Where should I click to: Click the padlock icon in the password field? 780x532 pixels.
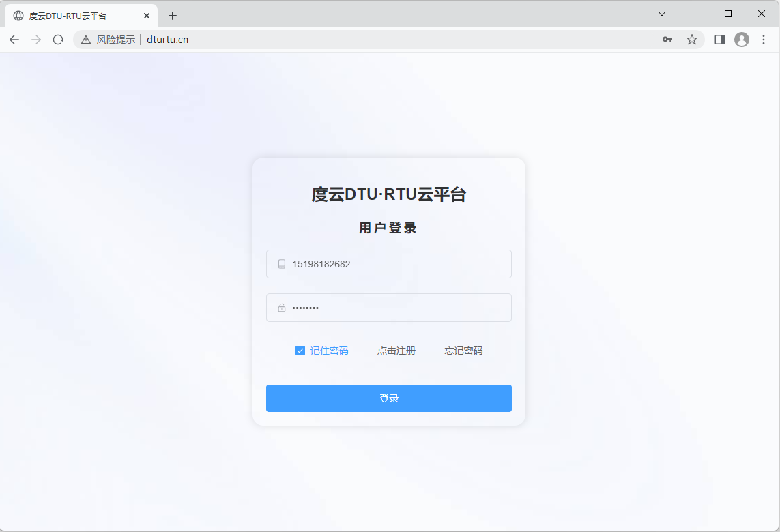point(281,308)
